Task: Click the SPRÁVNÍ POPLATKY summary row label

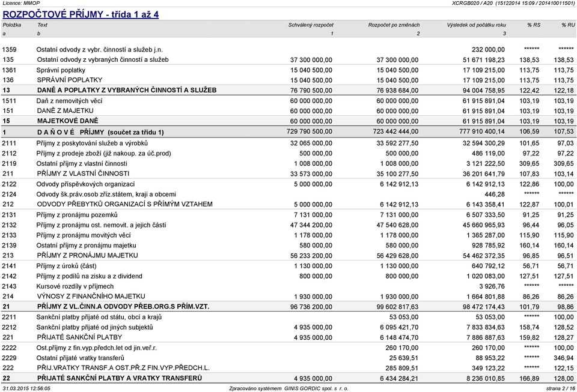Action: (70, 80)
